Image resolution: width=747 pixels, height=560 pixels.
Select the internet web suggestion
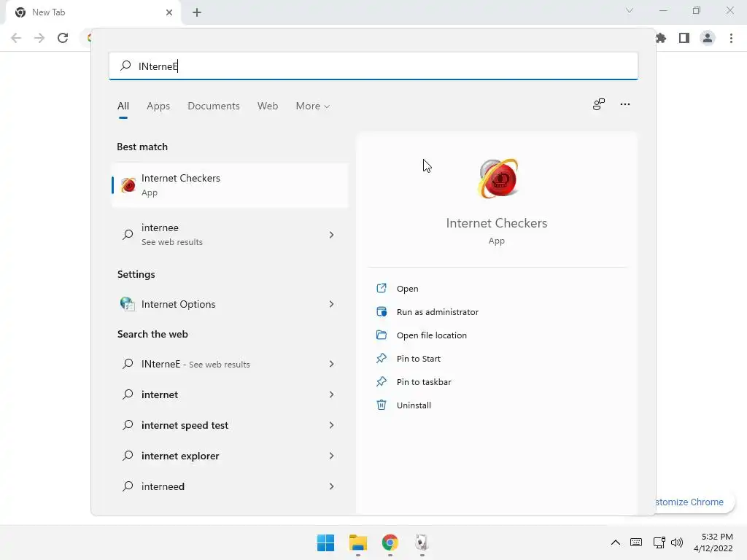[230, 394]
